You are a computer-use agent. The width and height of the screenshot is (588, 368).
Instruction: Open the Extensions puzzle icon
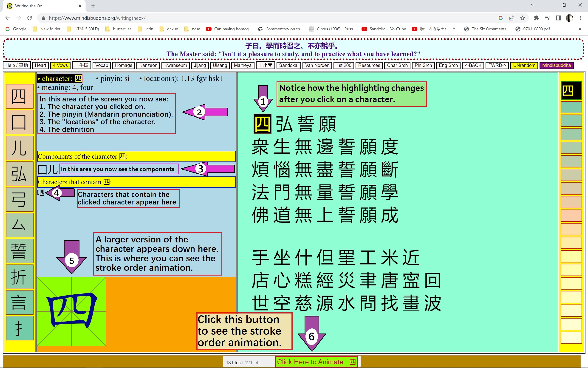(x=536, y=18)
